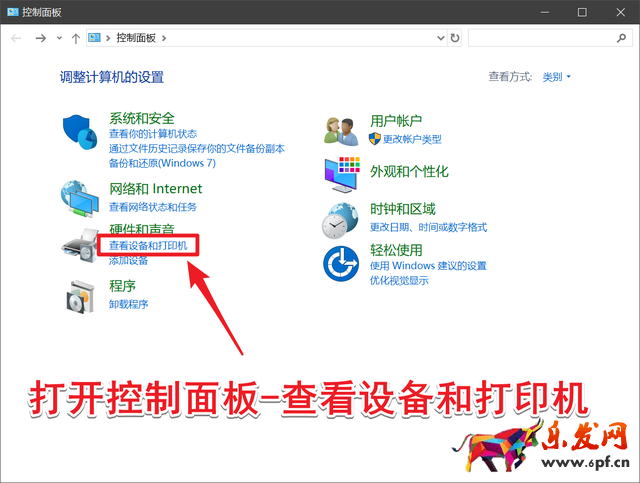Click the Back navigation arrow
Screen dimensions: 640x483
tap(17, 38)
